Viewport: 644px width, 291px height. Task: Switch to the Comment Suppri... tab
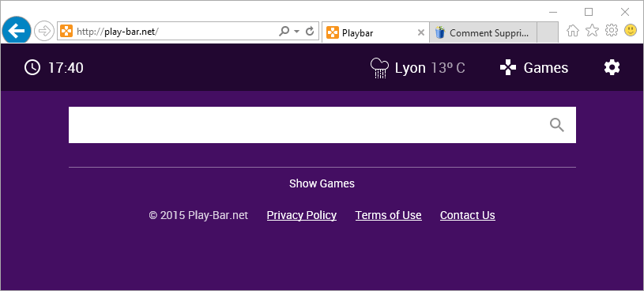483,32
